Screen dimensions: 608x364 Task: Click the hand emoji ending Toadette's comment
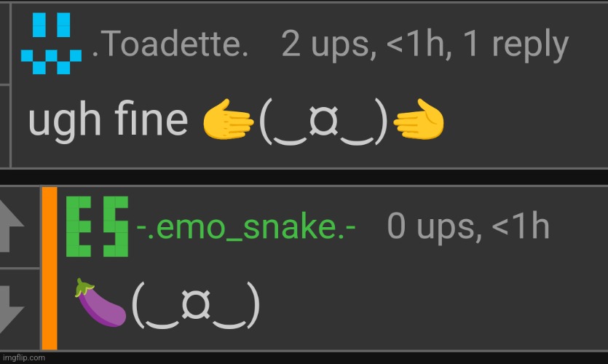point(419,121)
